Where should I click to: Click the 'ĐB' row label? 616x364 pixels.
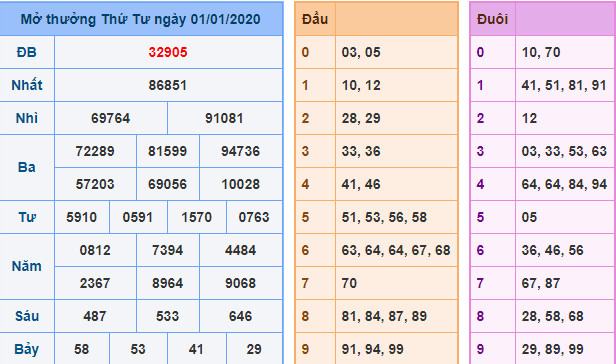27,52
